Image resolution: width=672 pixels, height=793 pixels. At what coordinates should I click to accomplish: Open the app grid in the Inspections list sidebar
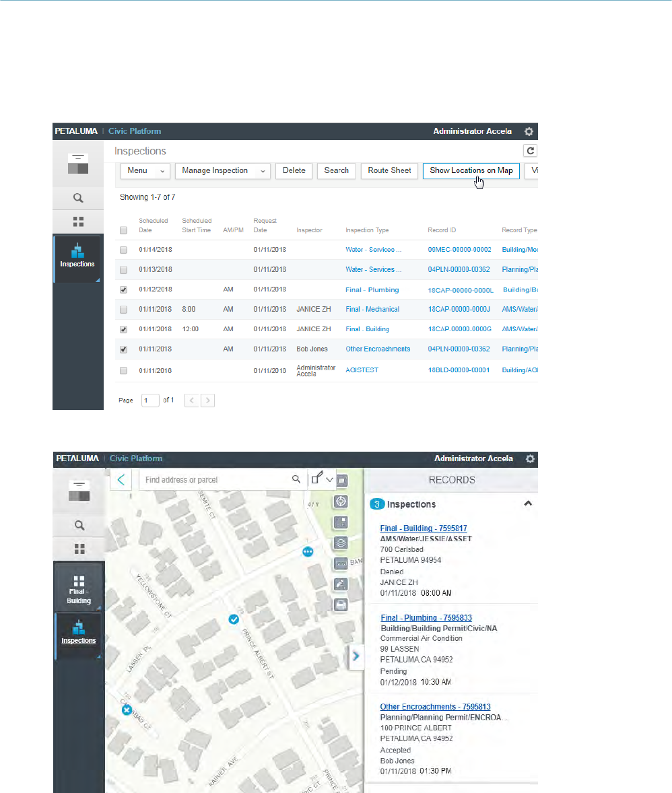click(78, 221)
